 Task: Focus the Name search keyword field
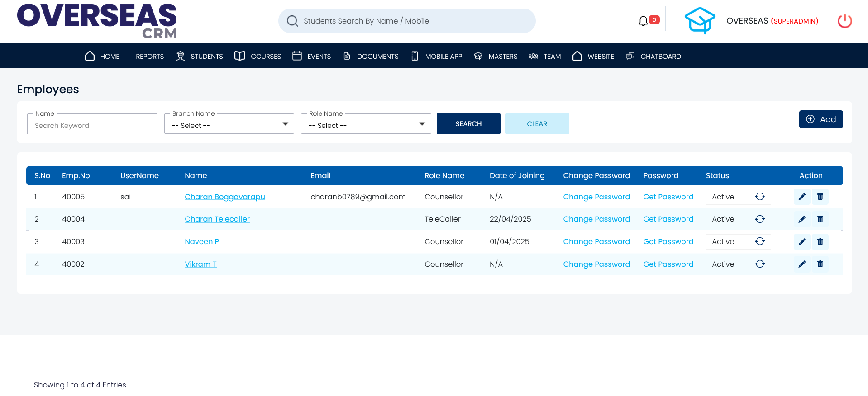[x=92, y=126]
